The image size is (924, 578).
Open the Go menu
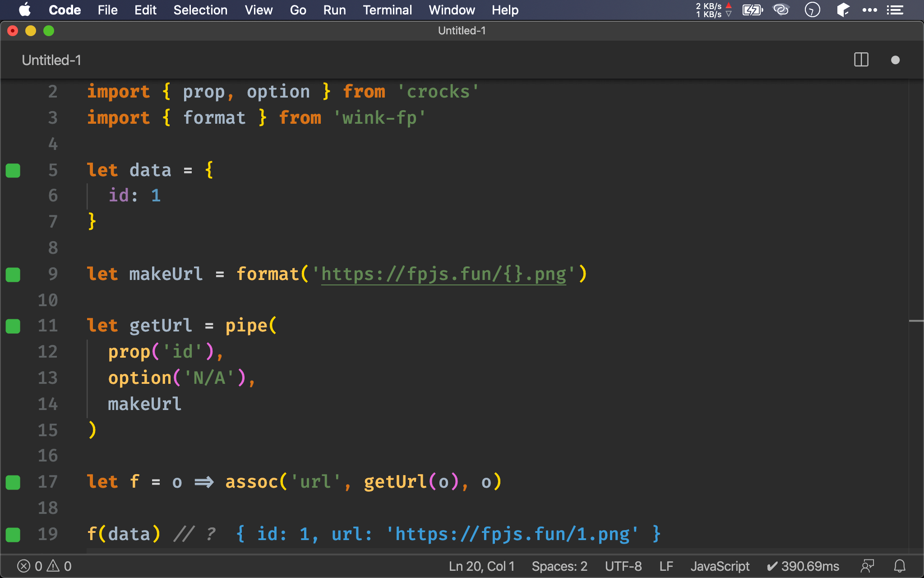298,10
